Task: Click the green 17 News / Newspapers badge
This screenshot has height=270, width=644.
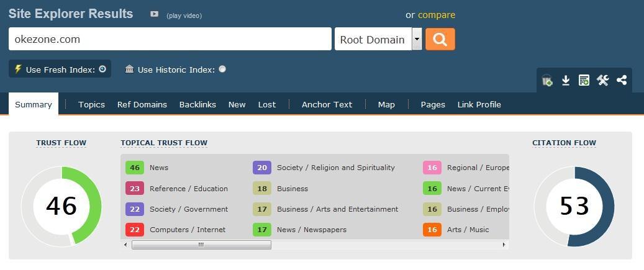Action: click(262, 230)
